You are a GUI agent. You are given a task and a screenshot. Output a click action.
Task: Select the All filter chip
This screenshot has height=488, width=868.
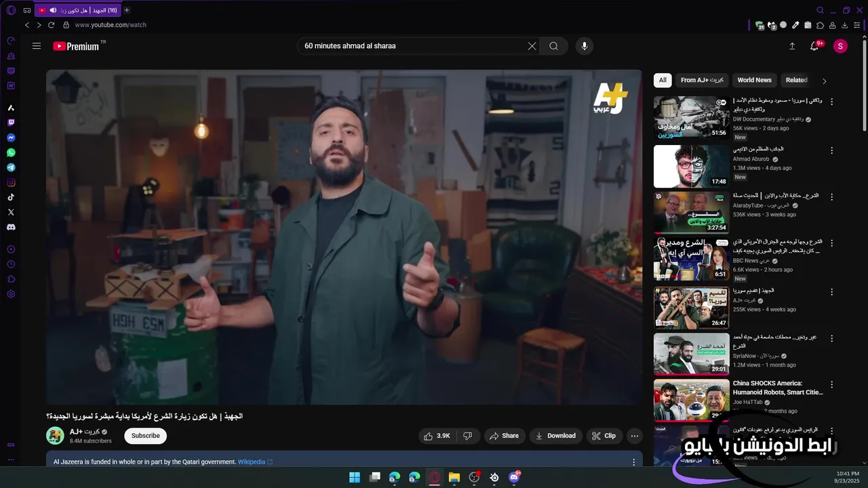663,80
